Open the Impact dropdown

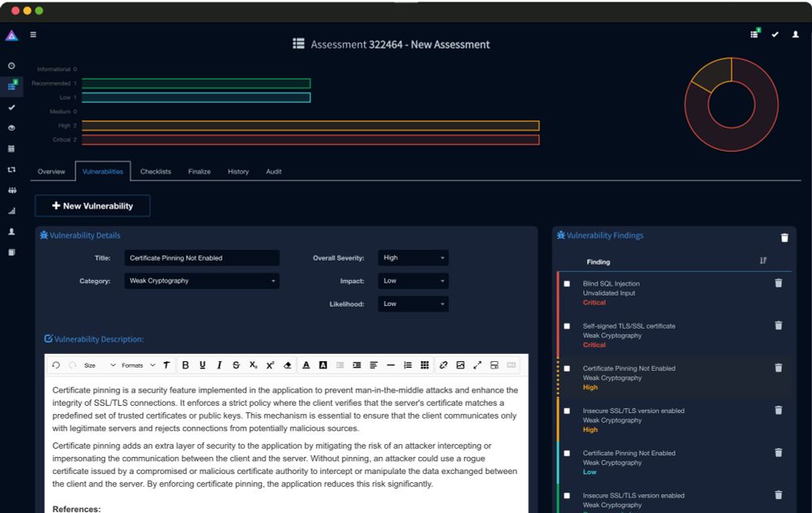[x=413, y=281]
